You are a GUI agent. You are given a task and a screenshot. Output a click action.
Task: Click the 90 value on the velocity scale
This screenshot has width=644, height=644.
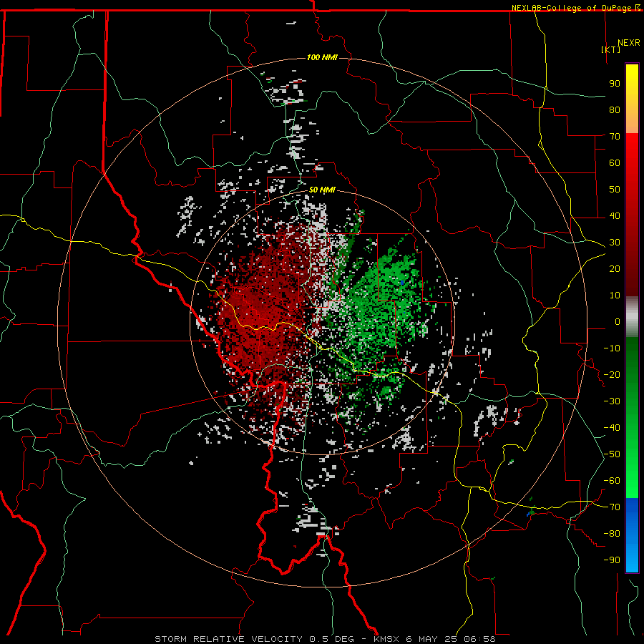[615, 84]
